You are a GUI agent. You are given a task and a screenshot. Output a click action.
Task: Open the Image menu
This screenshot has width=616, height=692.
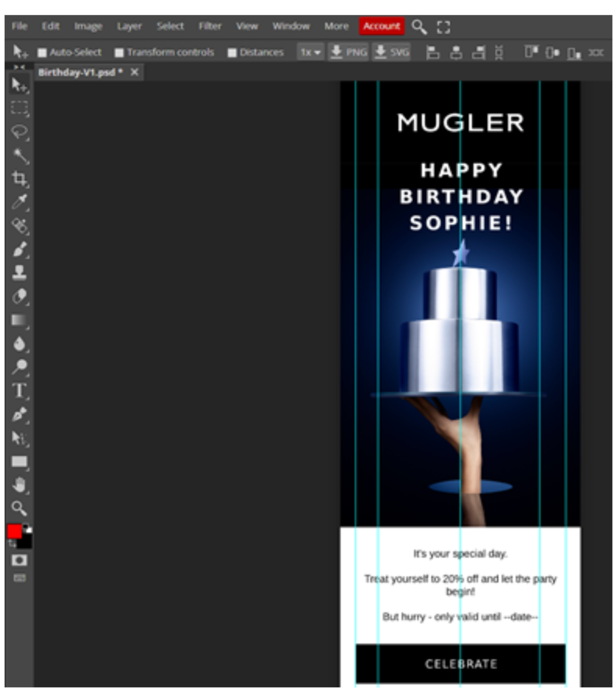(x=88, y=26)
